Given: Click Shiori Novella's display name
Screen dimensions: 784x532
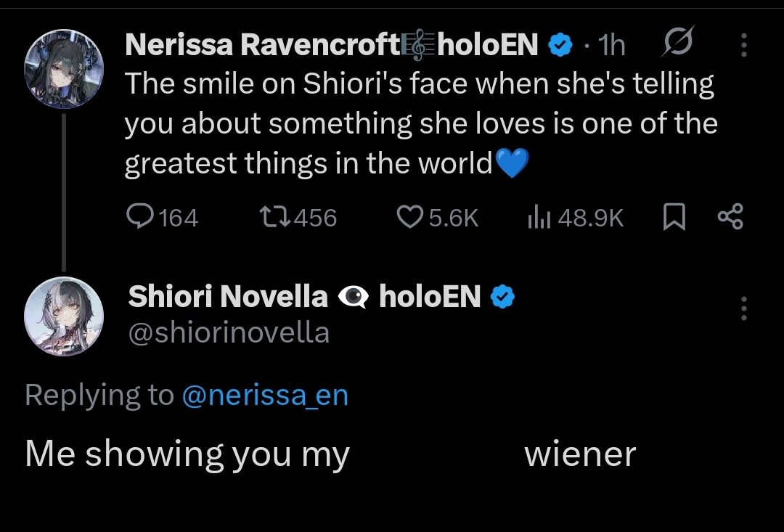Looking at the screenshot, I should point(229,296).
